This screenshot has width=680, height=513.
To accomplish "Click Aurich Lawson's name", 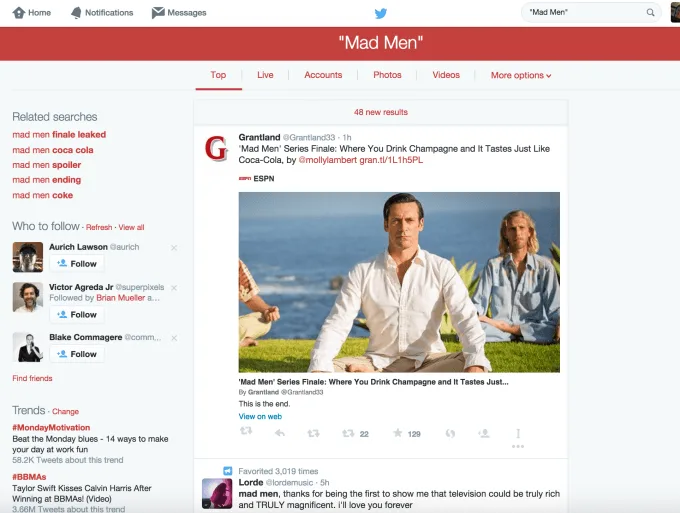I will (78, 247).
